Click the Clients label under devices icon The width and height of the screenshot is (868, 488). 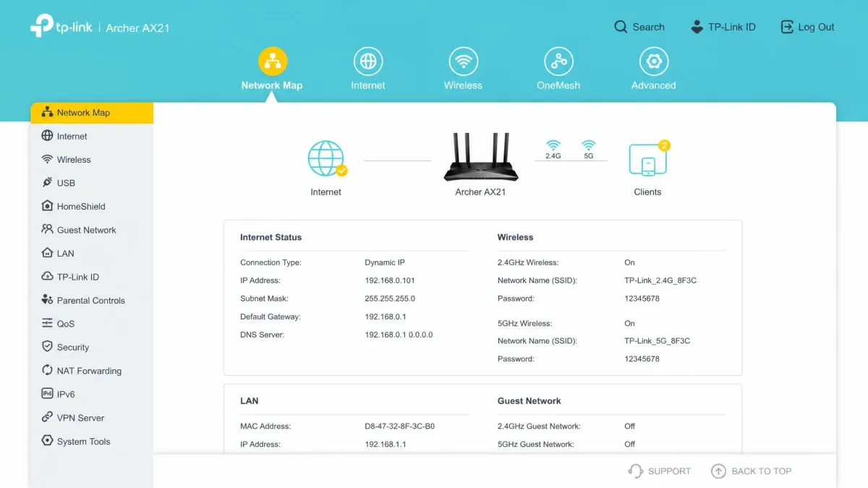tap(647, 192)
